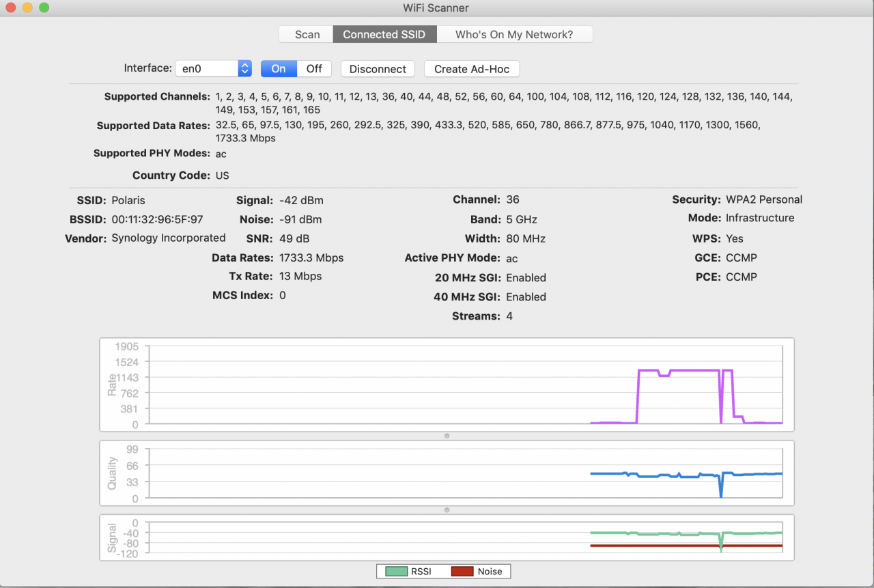874x588 pixels.
Task: Maximize the WiFi Scanner window
Action: [x=44, y=8]
